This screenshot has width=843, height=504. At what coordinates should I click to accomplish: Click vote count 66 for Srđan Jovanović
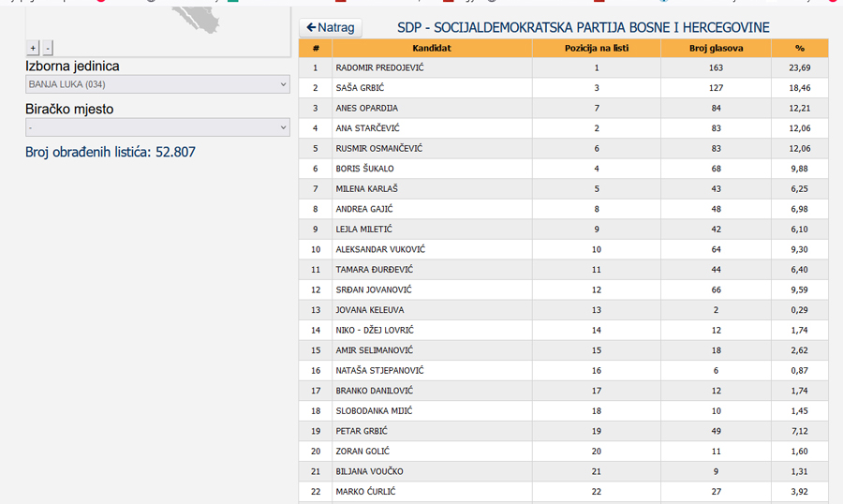[717, 289]
